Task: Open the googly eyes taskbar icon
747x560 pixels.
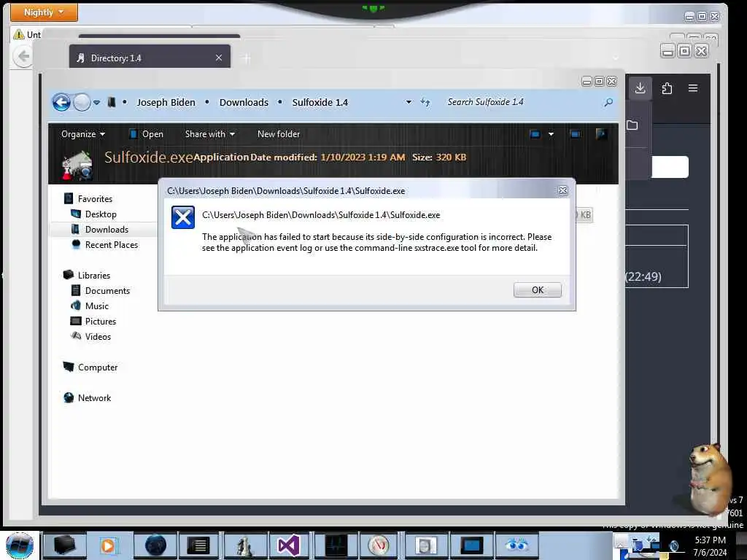Action: [x=517, y=545]
